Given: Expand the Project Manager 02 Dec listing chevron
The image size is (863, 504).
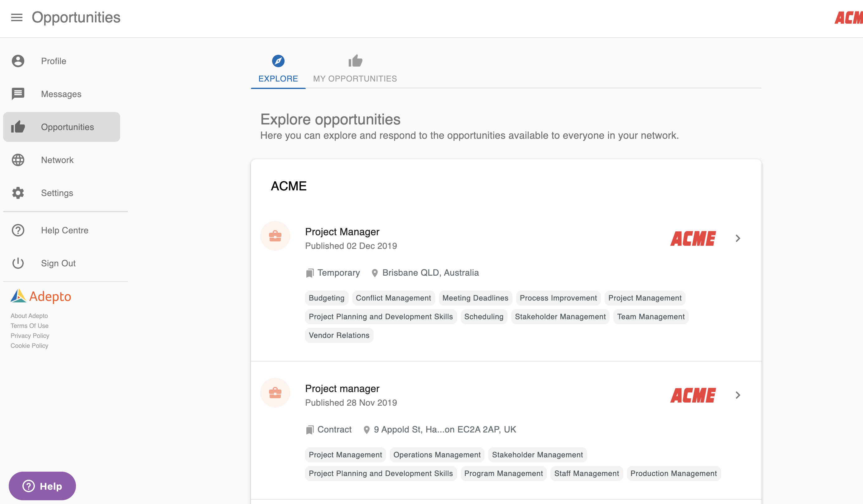Looking at the screenshot, I should click(x=738, y=238).
